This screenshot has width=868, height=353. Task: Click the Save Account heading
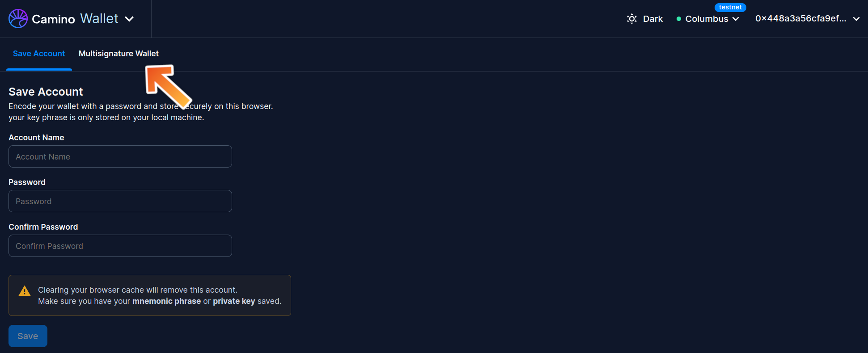point(46,92)
